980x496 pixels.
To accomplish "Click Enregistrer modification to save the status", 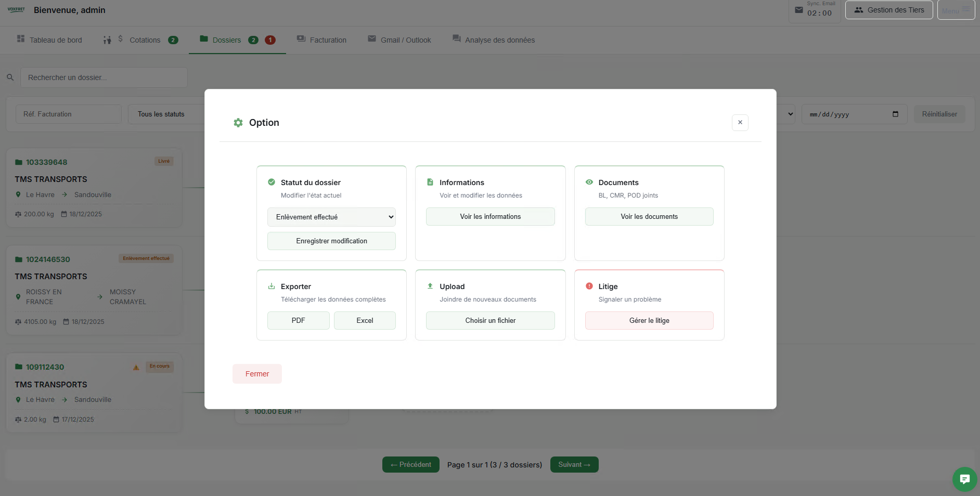I will [x=331, y=241].
